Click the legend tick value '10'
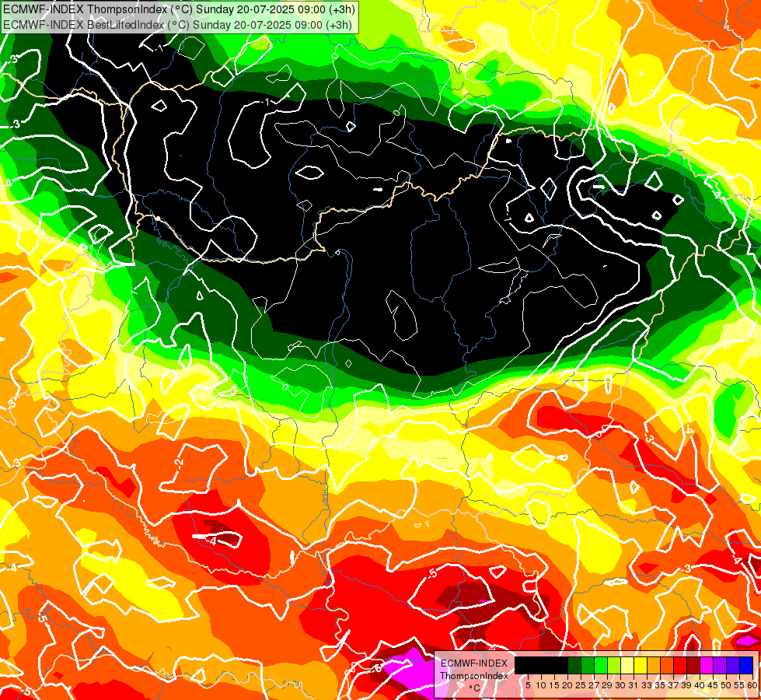The image size is (761, 700). [x=541, y=685]
